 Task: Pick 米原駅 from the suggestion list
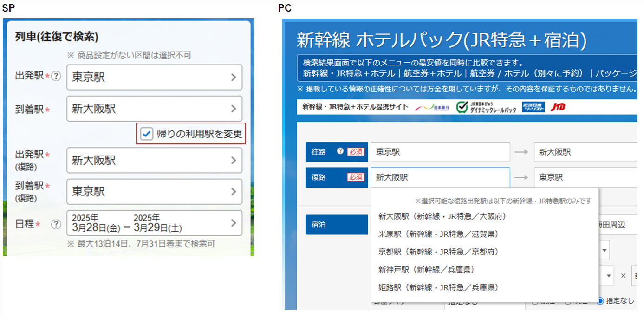(x=438, y=234)
